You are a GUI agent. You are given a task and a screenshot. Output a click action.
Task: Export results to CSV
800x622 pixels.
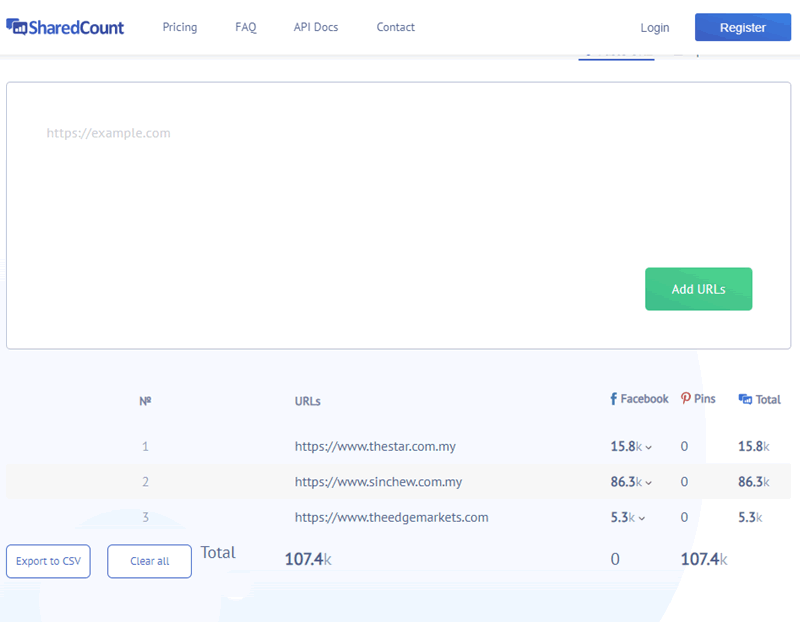pyautogui.click(x=48, y=561)
